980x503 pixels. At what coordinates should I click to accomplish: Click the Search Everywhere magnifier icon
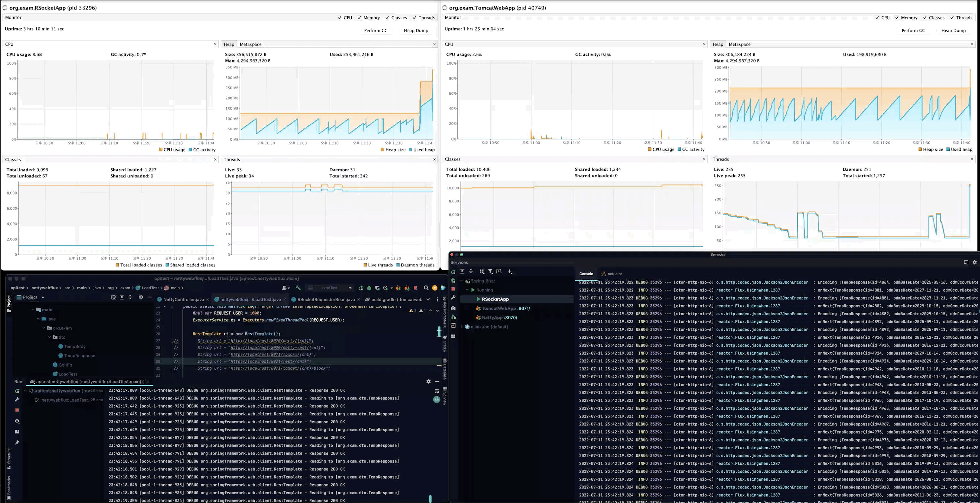click(426, 288)
